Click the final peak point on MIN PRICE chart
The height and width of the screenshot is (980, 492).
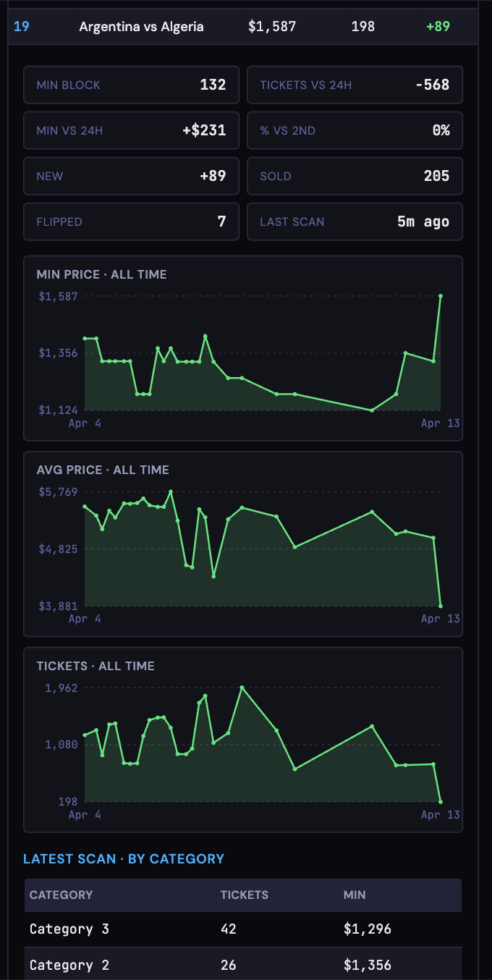click(441, 296)
